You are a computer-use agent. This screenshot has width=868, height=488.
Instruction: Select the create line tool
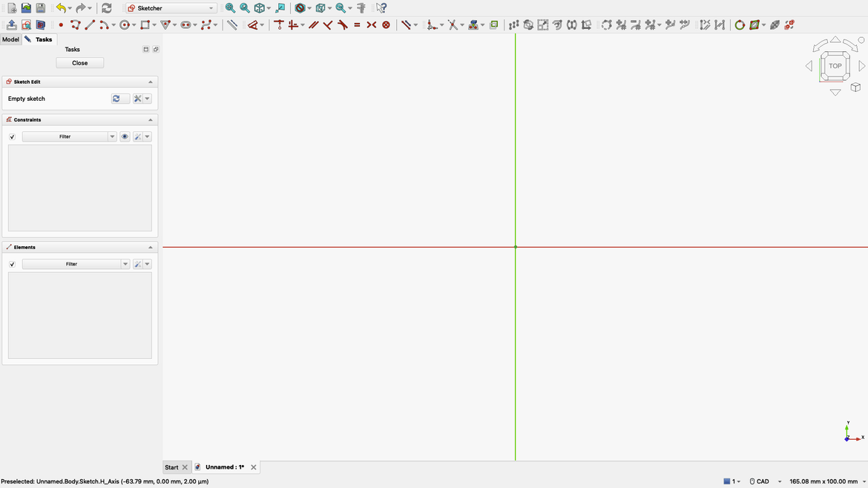[x=88, y=24]
